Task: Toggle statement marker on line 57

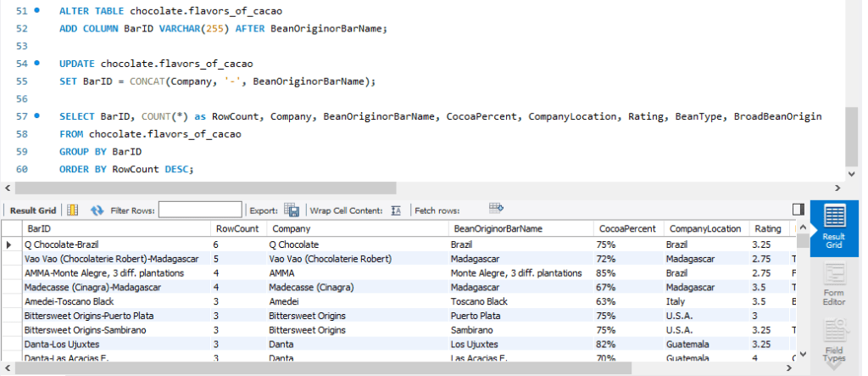Action: pyautogui.click(x=36, y=115)
